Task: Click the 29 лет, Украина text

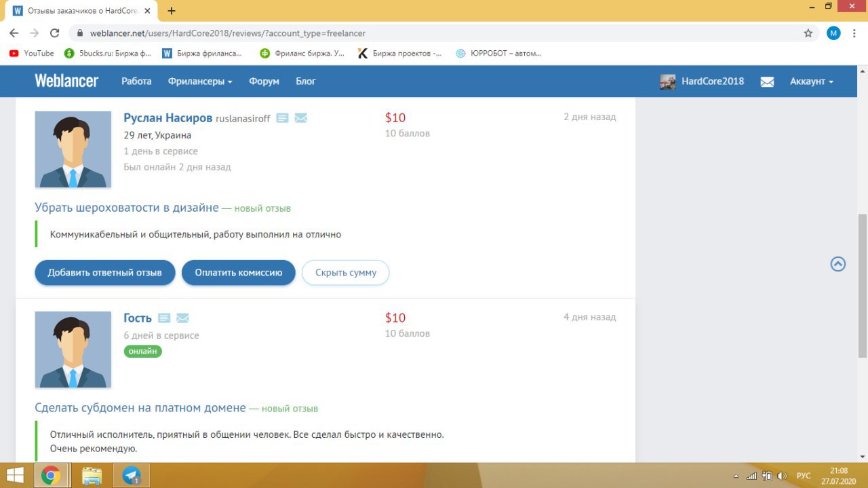Action: click(157, 135)
